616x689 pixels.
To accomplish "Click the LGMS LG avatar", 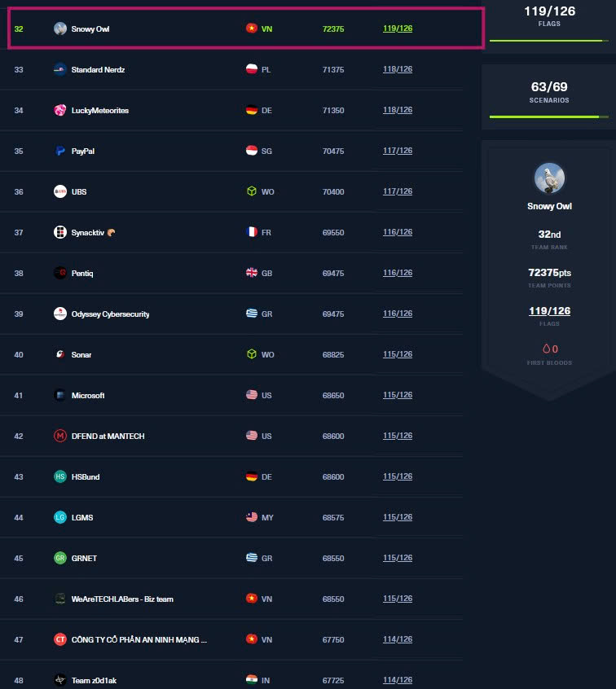I will pyautogui.click(x=60, y=517).
